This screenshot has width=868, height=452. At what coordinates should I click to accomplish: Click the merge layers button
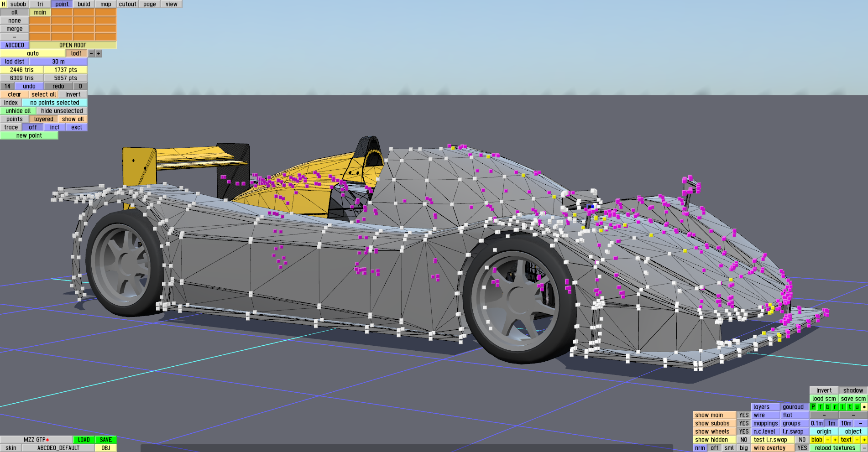(x=15, y=29)
